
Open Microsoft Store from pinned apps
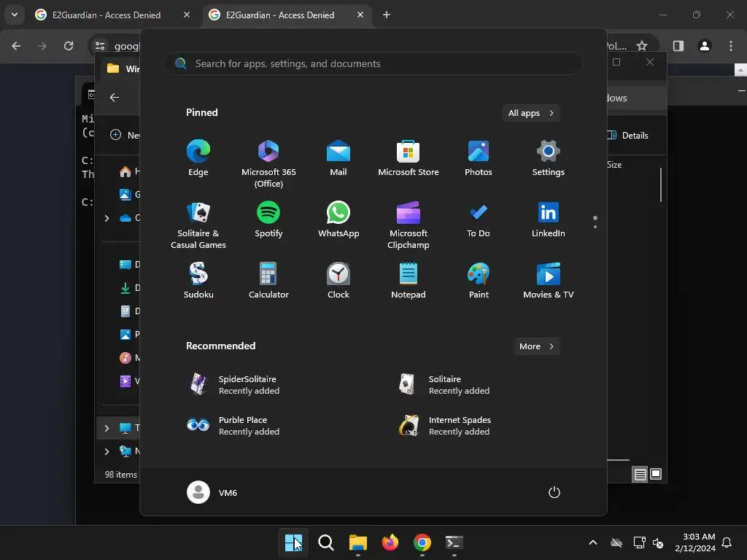pos(409,158)
